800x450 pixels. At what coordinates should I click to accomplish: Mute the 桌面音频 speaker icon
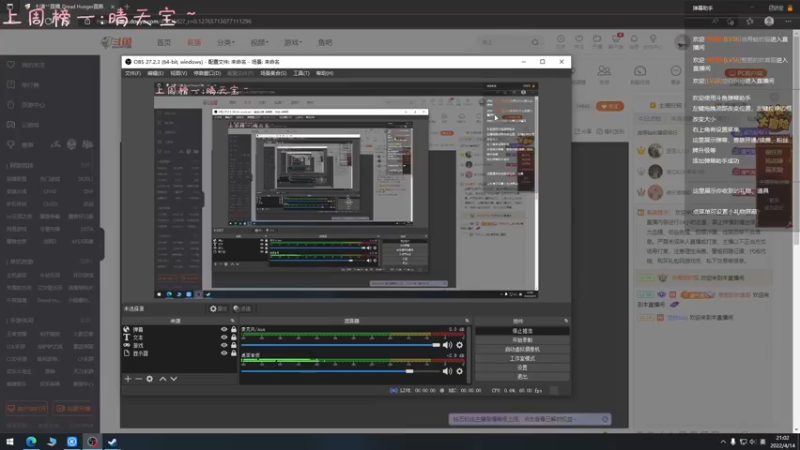[447, 371]
